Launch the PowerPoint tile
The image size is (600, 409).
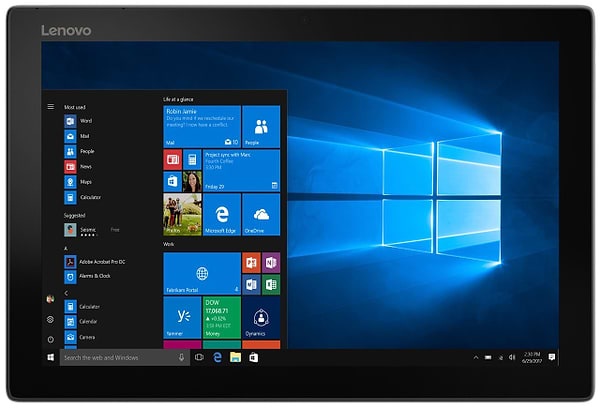(251, 262)
